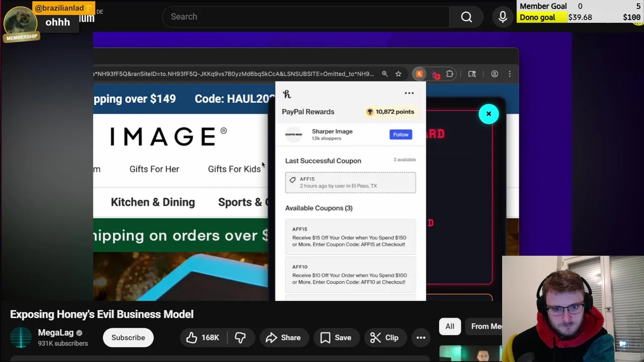Click the side panel toggle icon
The width and height of the screenshot is (644, 362).
tap(472, 74)
